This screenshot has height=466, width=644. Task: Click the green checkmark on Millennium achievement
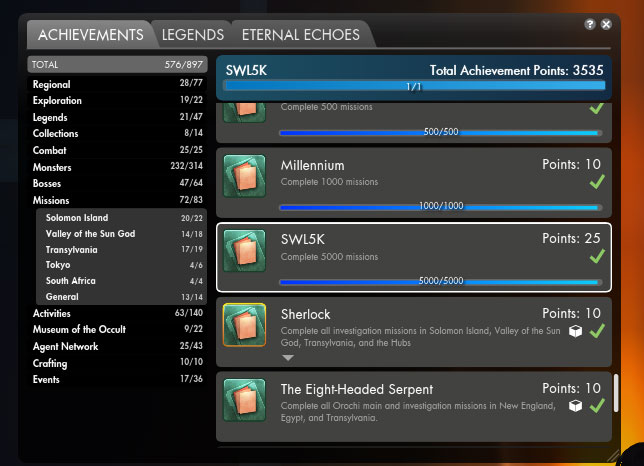[597, 181]
